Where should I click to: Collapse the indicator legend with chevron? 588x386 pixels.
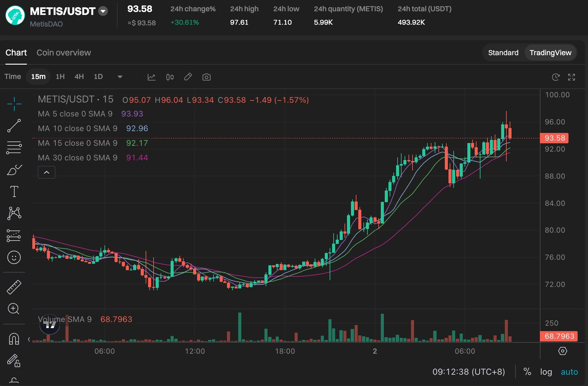tap(47, 172)
